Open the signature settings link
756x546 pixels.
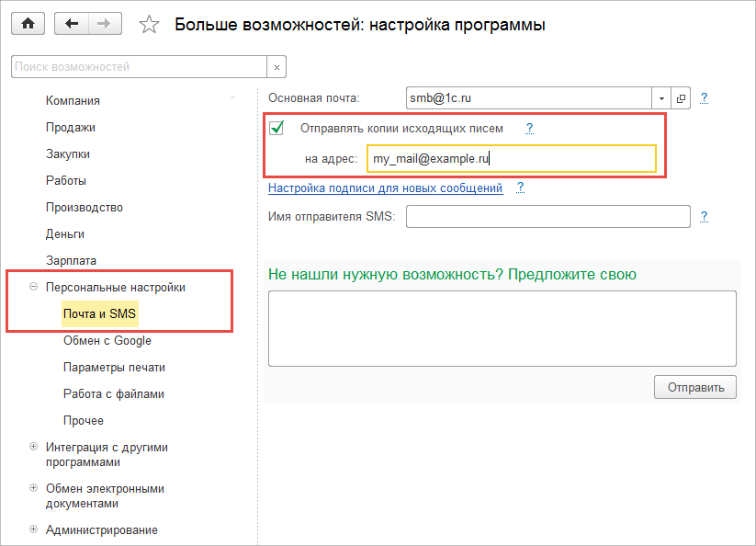385,188
